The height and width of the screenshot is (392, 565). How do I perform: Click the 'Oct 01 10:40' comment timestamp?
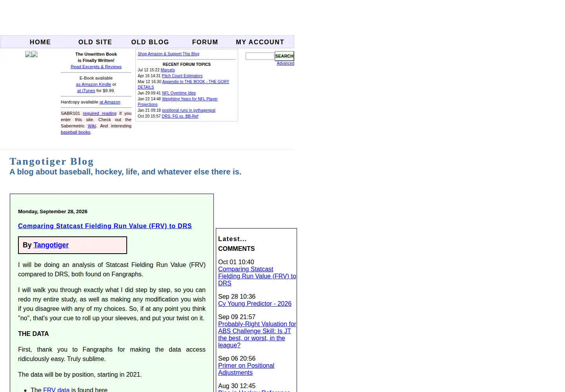pos(236,262)
